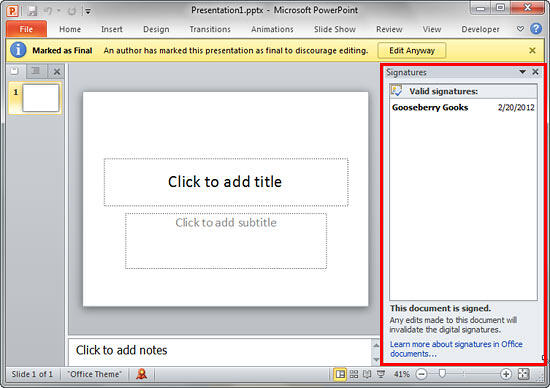Image resolution: width=550 pixels, height=388 pixels.
Task: Open PowerPoint Help question mark icon
Action: (536, 29)
